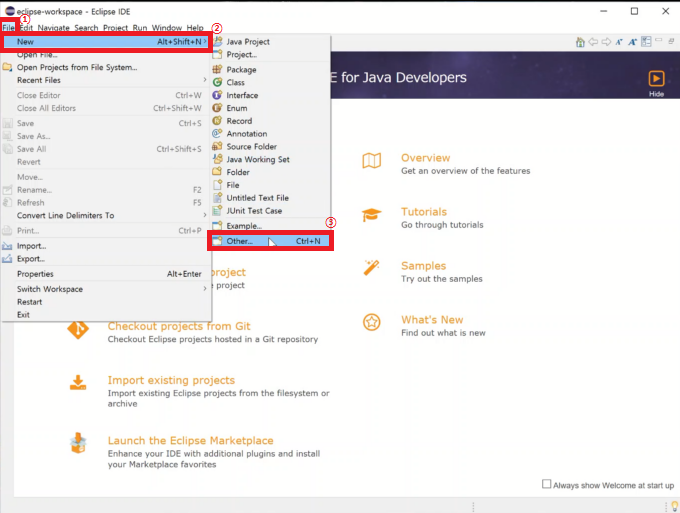Expand Convert Line Delimiters To submenu
This screenshot has width=680, height=513.
[x=106, y=216]
